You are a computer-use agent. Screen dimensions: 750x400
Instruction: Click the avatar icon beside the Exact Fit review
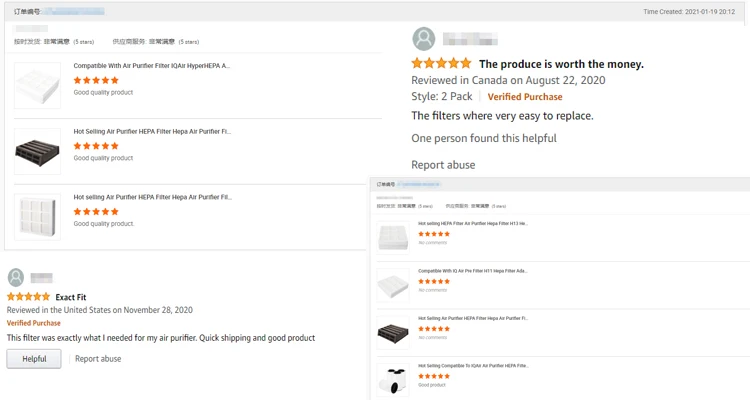[x=16, y=277]
